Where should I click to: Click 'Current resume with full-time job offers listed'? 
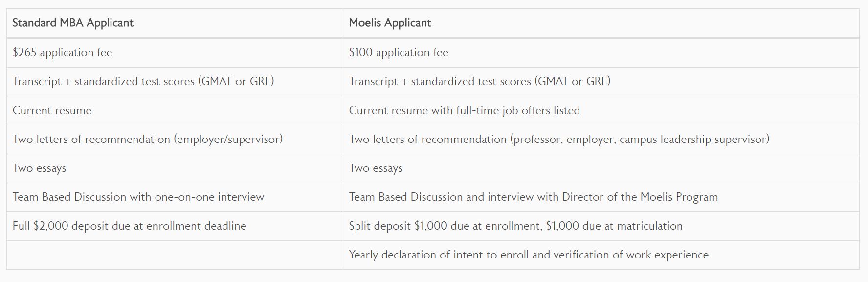(x=464, y=111)
